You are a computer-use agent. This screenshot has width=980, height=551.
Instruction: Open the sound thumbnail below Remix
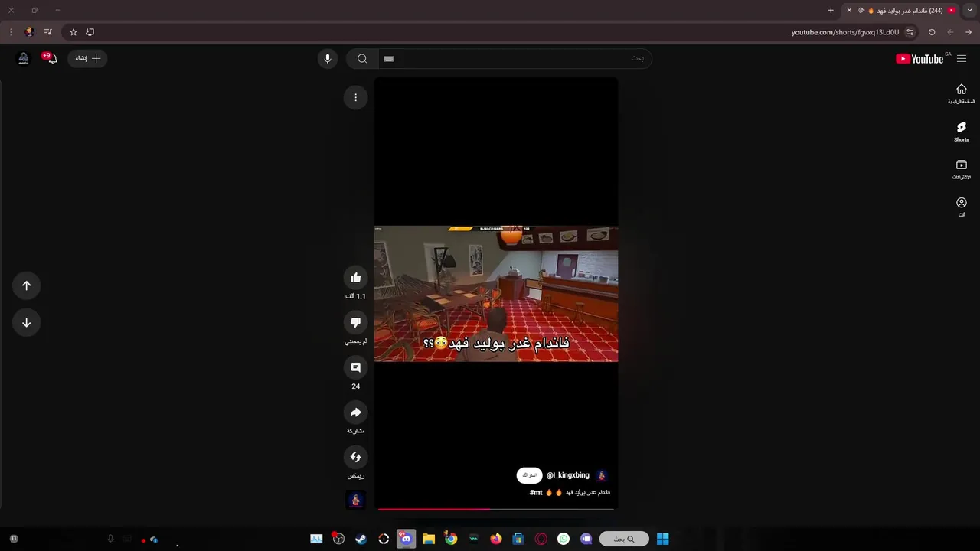355,500
